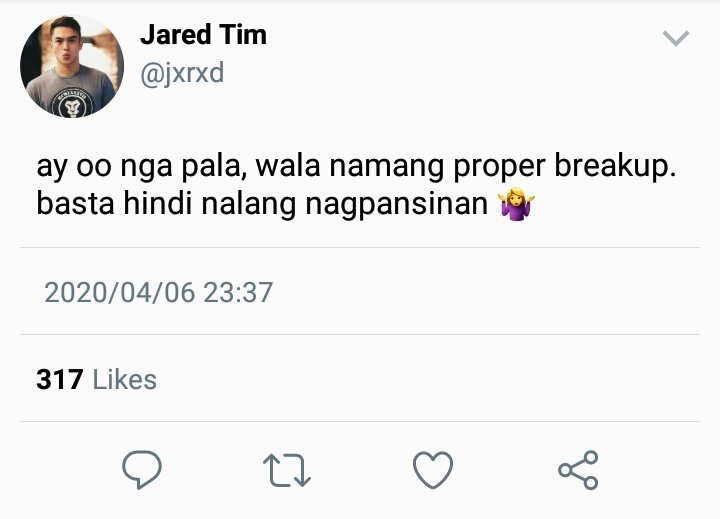Click the tweet timestamp 2020/04/06 23:37
The image size is (720, 519).
coord(159,293)
